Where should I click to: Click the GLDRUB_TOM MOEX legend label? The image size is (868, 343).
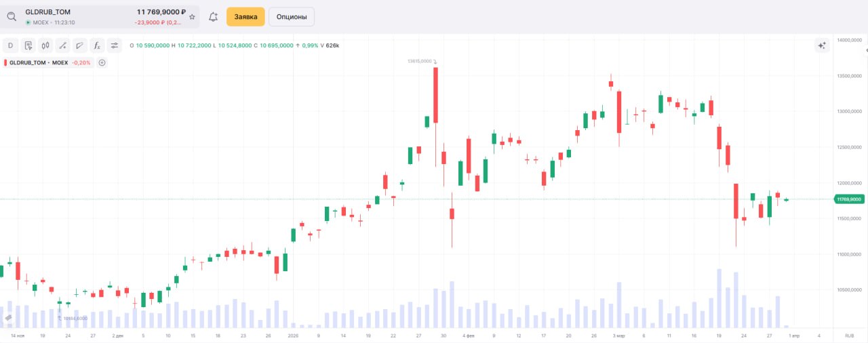tap(38, 62)
